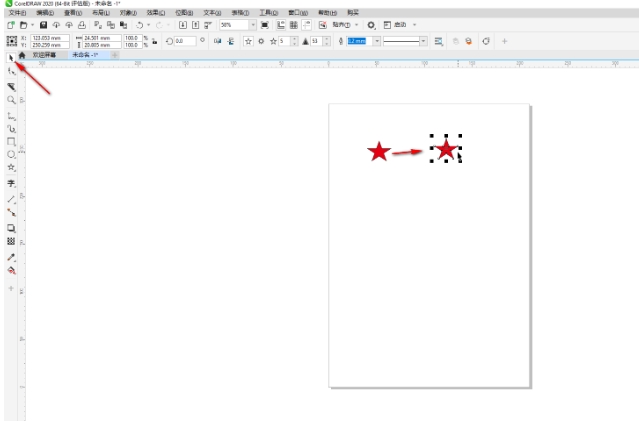Select the Crop tool
The height and width of the screenshot is (421, 639).
(11, 87)
